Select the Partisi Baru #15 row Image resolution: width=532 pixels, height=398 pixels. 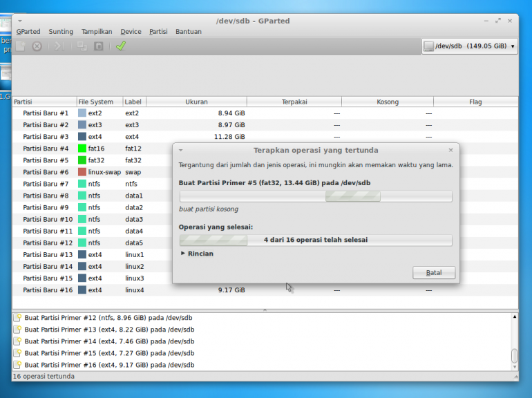(x=93, y=278)
